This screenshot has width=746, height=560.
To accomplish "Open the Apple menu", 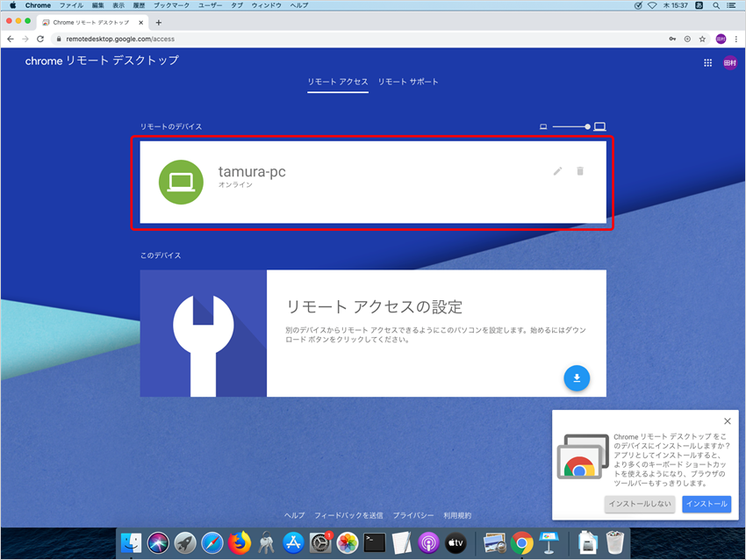I will [13, 5].
